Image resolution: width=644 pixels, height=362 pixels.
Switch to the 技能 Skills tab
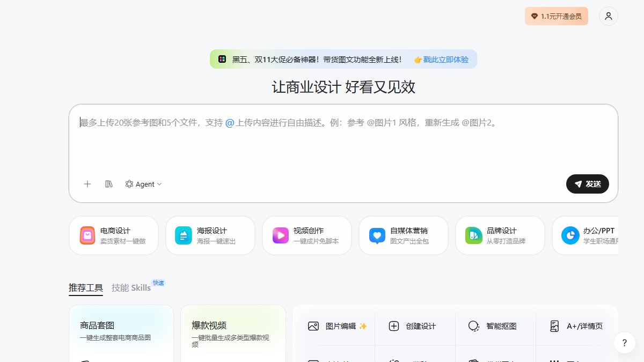[131, 288]
